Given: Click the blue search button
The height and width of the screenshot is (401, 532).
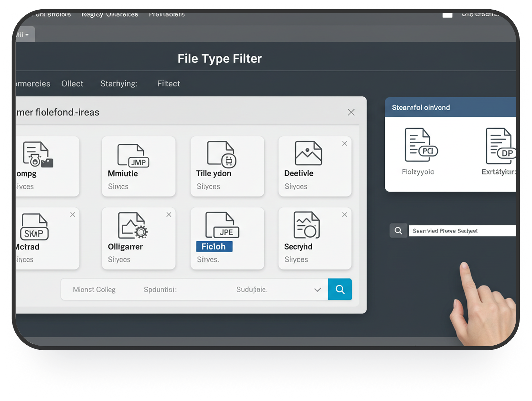Looking at the screenshot, I should pos(340,289).
